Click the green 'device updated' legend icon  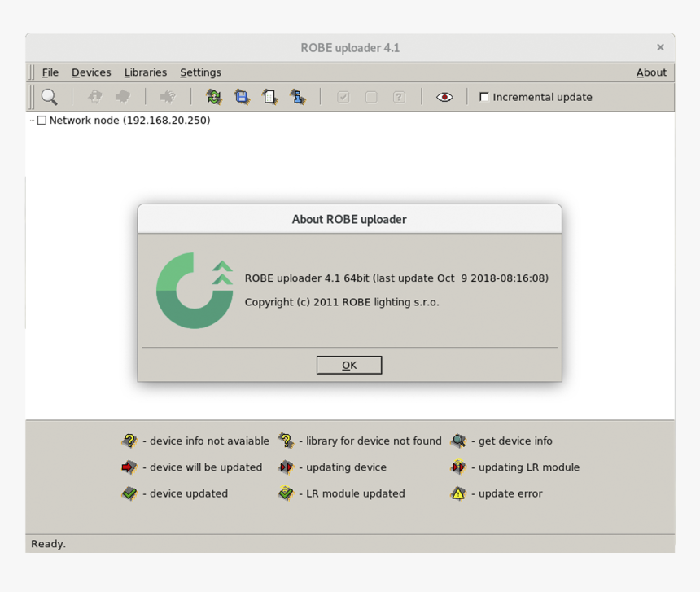[x=128, y=493]
